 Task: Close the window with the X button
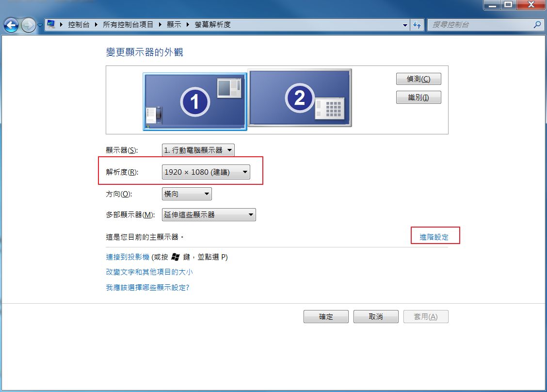click(x=531, y=4)
